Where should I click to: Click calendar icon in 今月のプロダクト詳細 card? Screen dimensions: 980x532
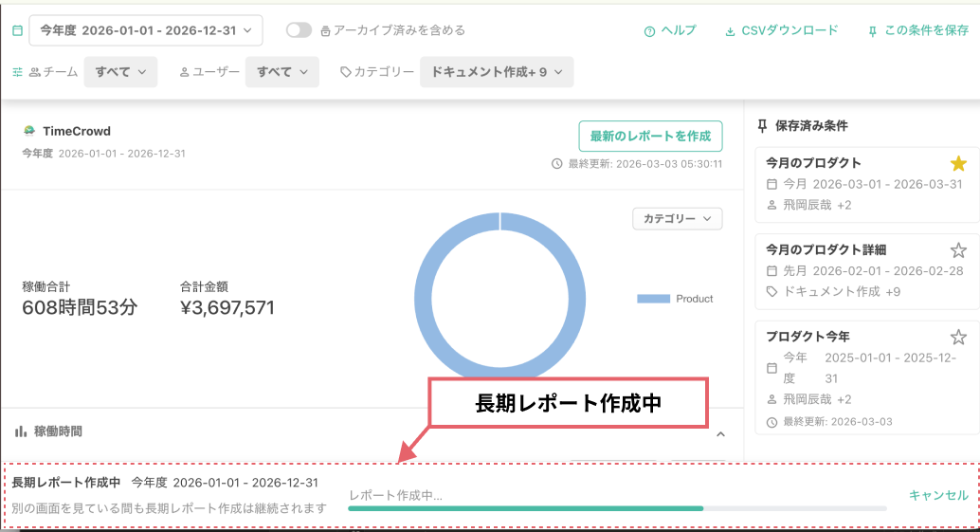[771, 271]
